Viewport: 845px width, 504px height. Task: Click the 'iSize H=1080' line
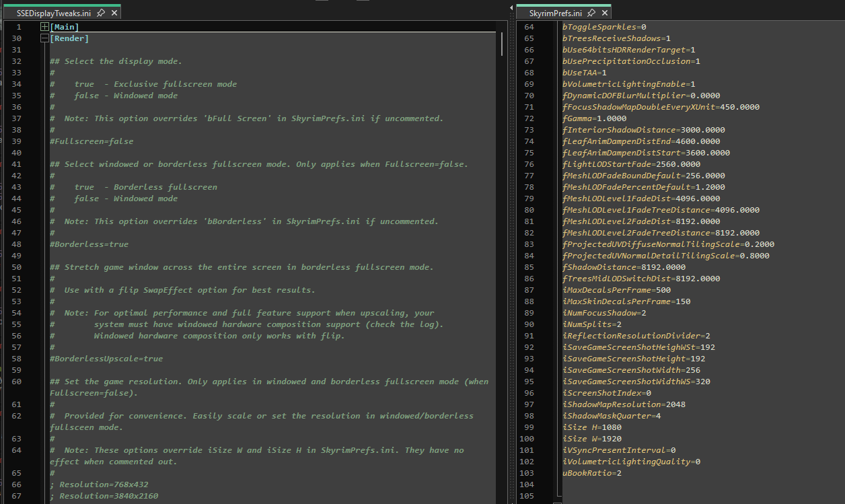(x=592, y=427)
